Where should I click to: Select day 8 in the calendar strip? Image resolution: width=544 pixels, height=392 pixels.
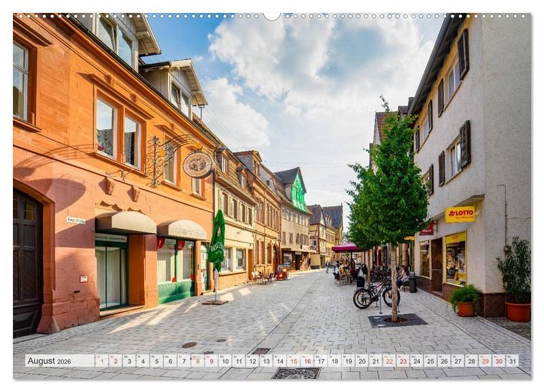(x=198, y=361)
